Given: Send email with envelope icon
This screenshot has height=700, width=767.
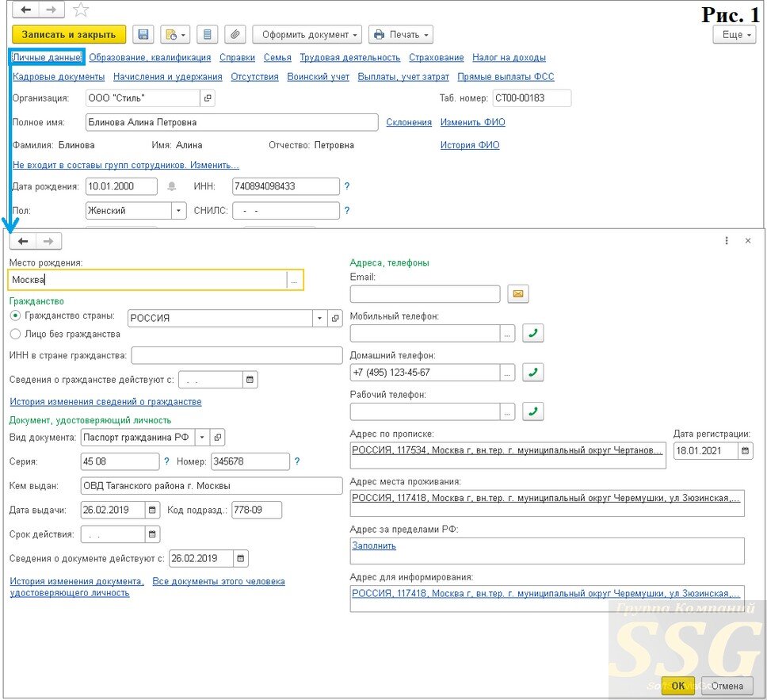Looking at the screenshot, I should pos(518,293).
